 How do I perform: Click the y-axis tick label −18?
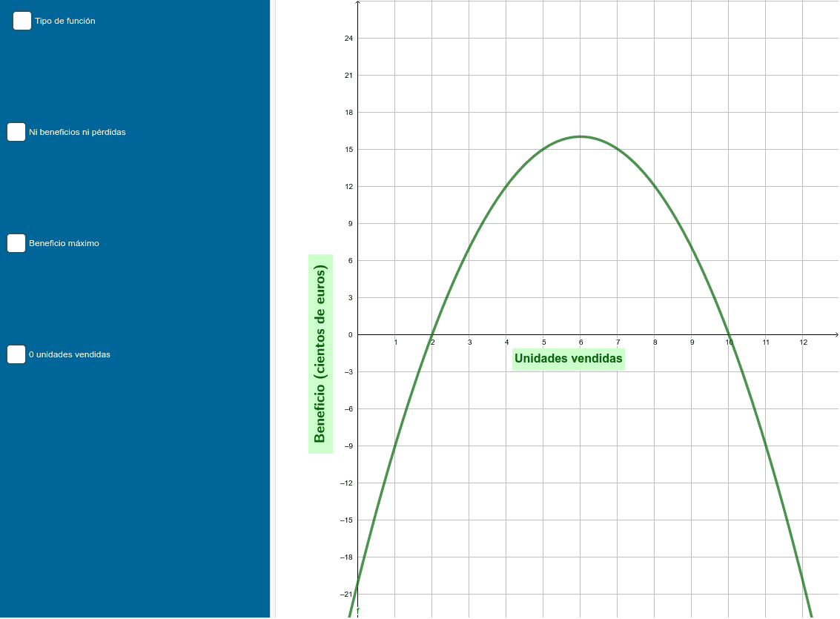point(347,557)
